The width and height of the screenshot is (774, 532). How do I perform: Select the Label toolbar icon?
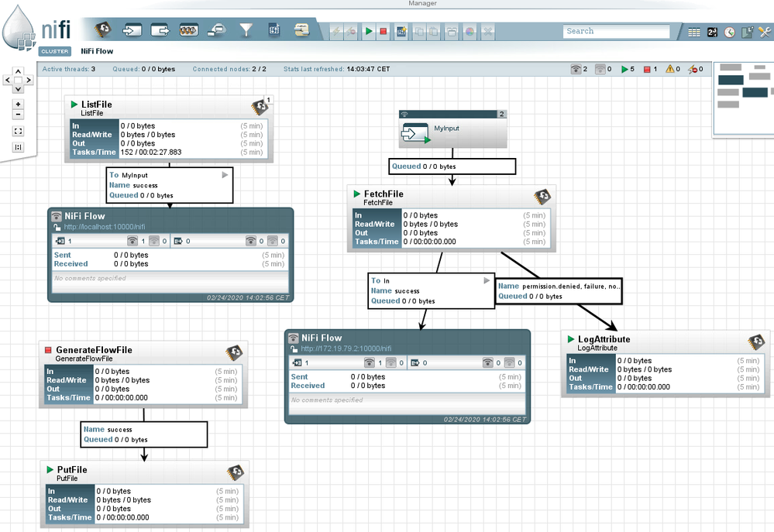[301, 30]
